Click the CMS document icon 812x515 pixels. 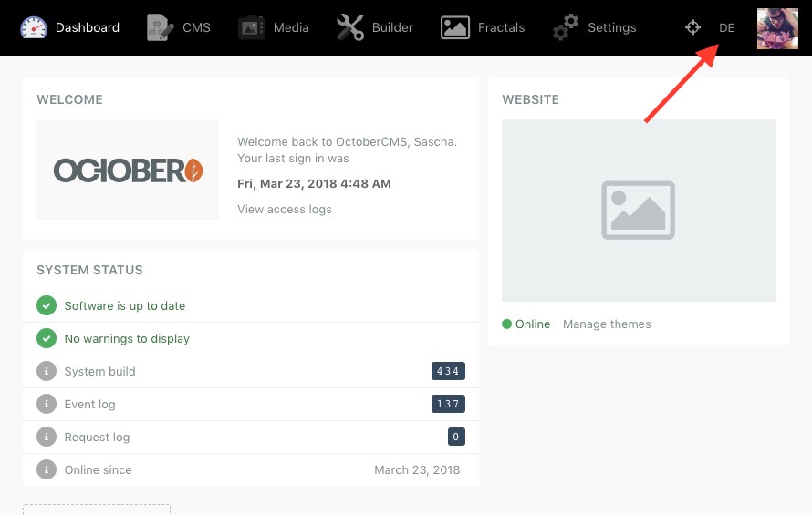pos(160,27)
